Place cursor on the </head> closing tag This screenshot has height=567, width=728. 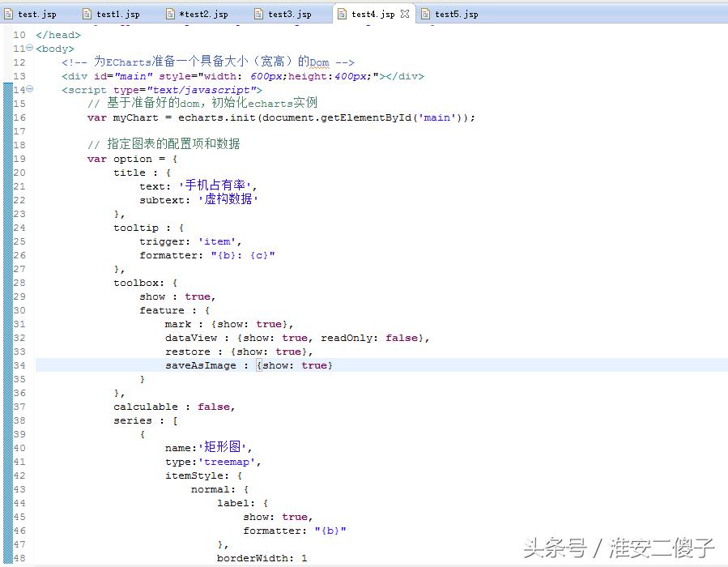coord(58,35)
